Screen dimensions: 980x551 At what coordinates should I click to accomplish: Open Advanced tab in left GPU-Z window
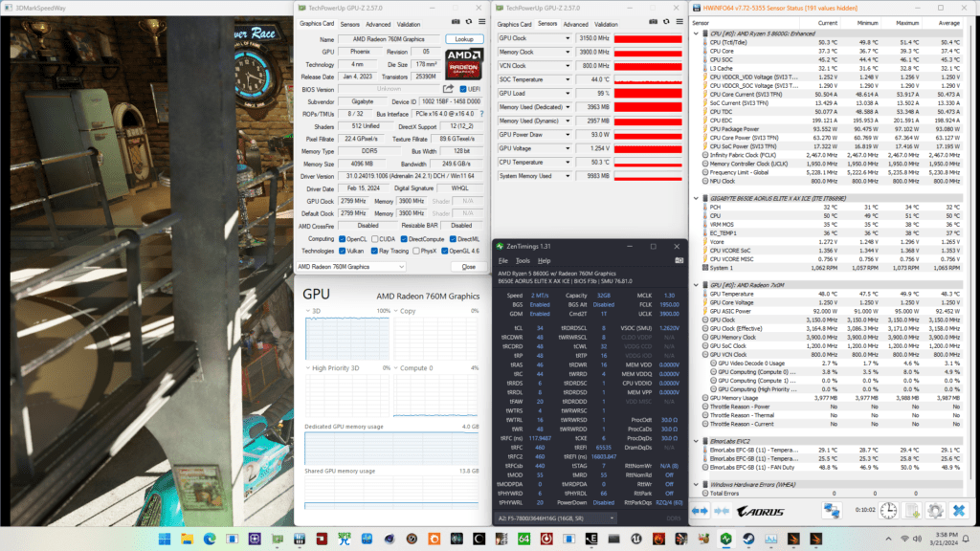click(x=378, y=24)
